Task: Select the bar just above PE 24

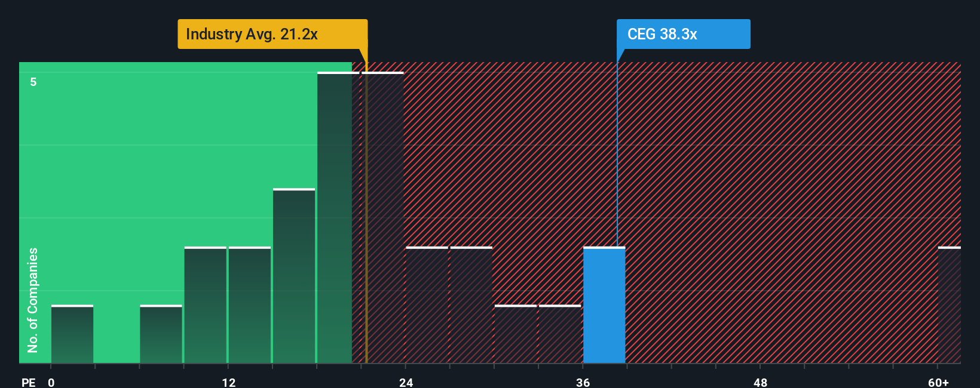Action: click(427, 304)
